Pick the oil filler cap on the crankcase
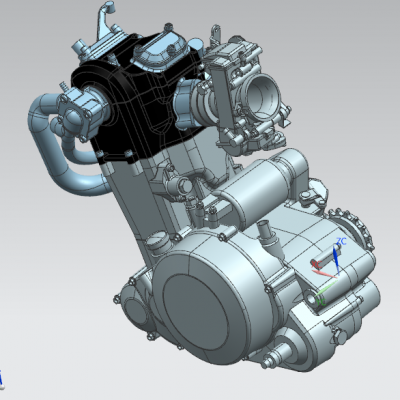Image resolution: width=400 pixels, height=400 pixels. point(157,242)
